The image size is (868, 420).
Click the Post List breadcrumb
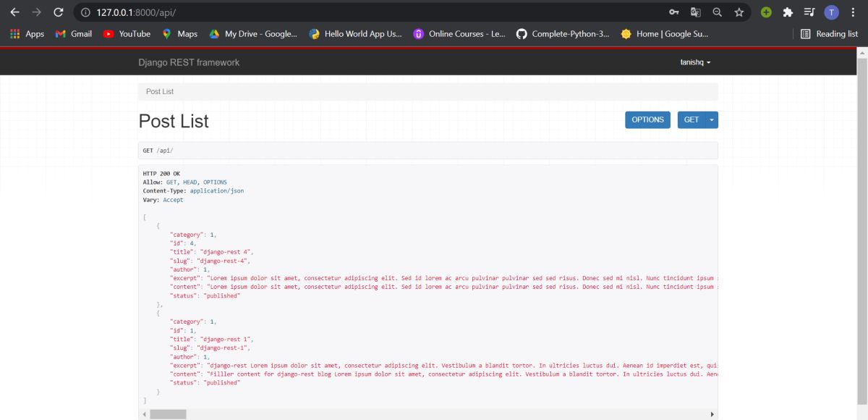(160, 92)
